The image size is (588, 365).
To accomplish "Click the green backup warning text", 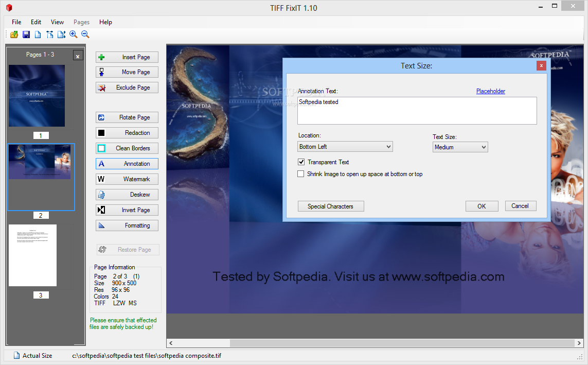I will coord(123,324).
